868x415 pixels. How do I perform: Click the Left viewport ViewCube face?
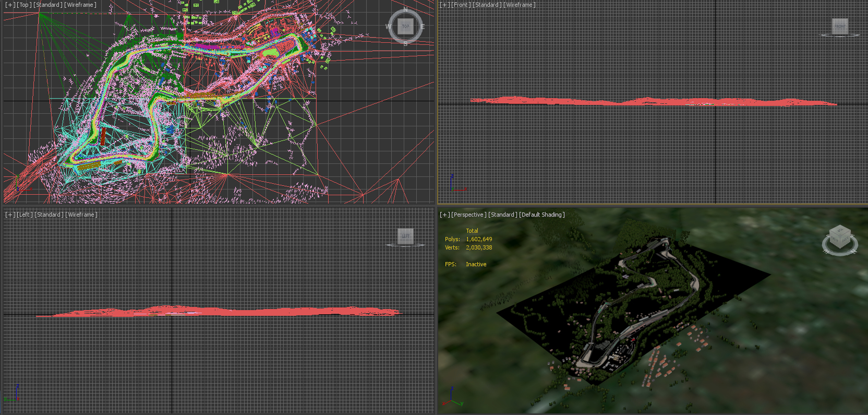405,236
